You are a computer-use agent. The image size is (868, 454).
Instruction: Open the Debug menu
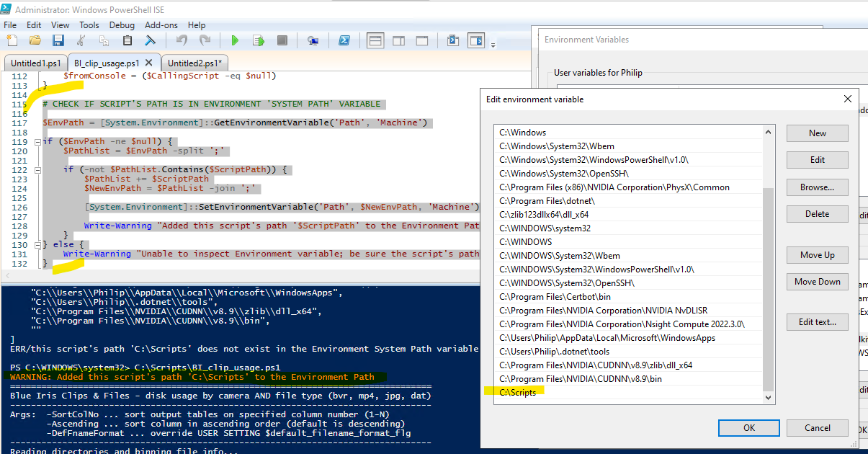pos(122,25)
